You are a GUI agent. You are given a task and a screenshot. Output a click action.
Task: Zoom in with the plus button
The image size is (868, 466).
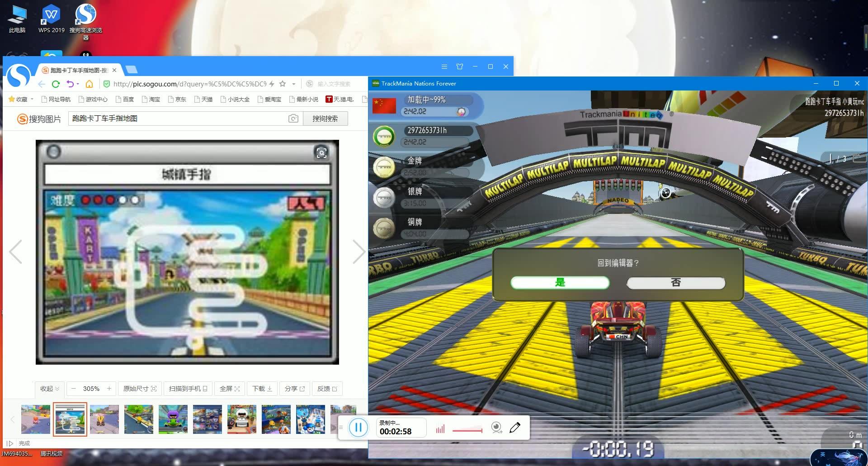click(x=109, y=389)
